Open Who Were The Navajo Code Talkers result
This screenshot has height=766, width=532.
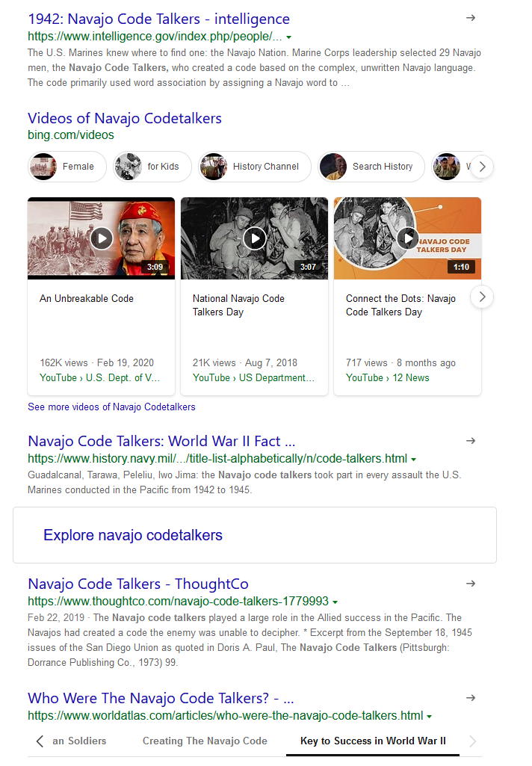click(x=161, y=698)
